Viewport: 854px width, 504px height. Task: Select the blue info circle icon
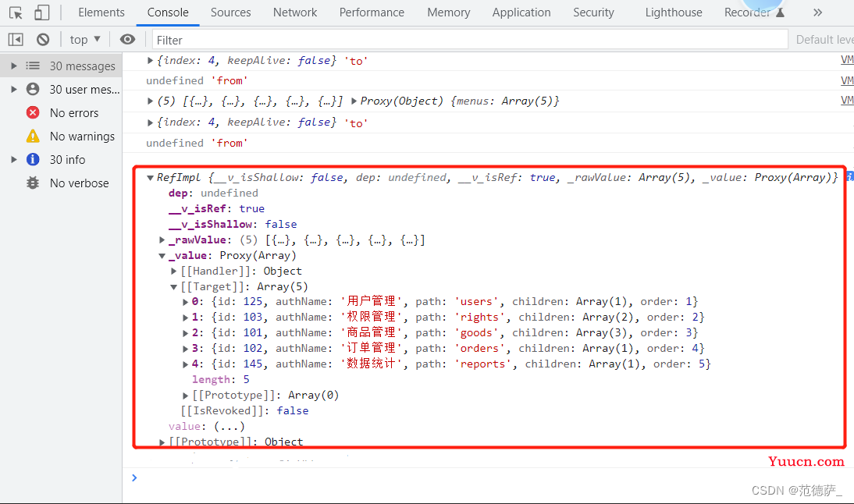(33, 159)
